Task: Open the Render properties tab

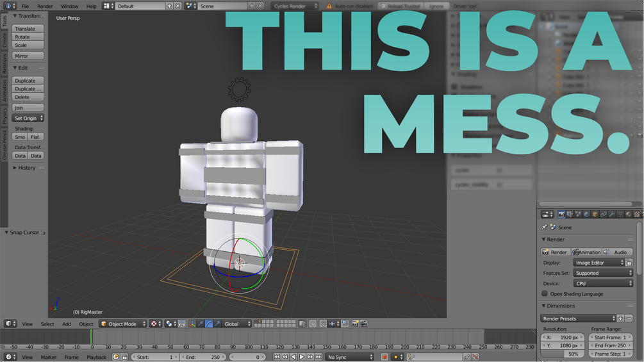Action: (561, 214)
